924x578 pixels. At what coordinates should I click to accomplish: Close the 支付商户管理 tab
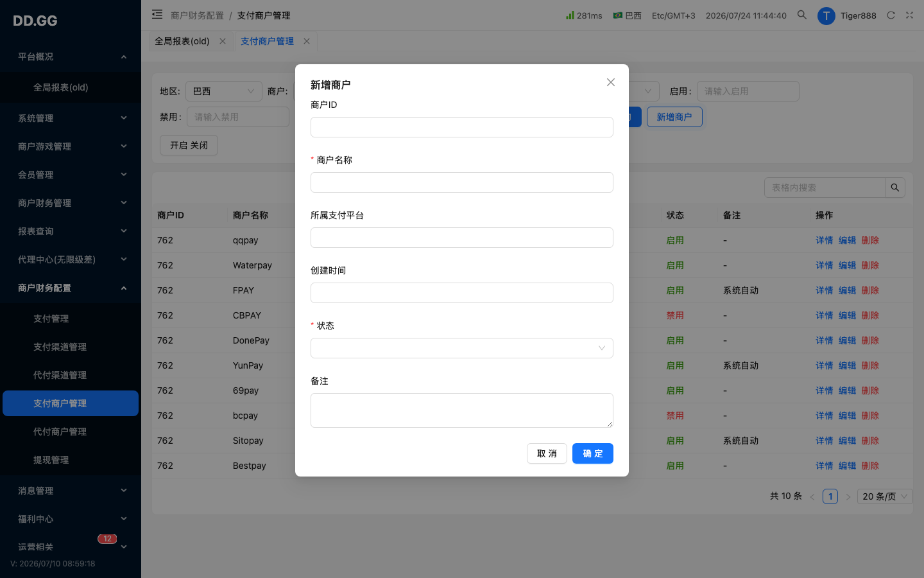click(x=307, y=41)
